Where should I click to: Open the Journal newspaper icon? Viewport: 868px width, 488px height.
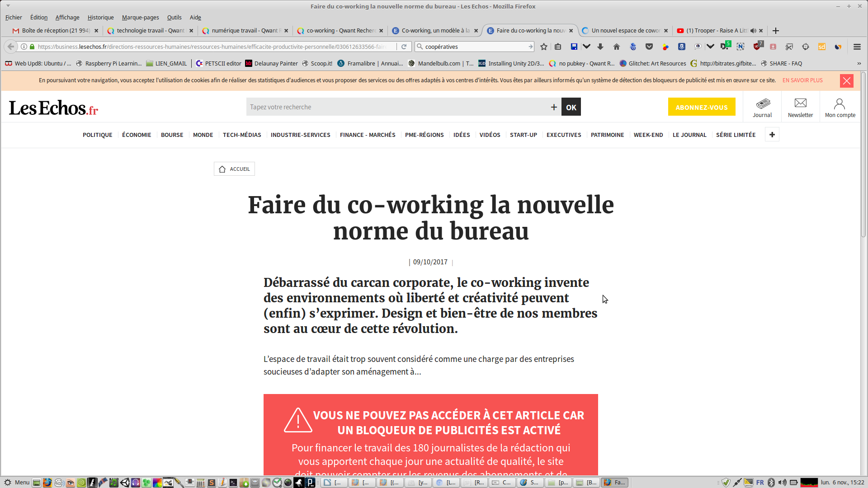763,103
